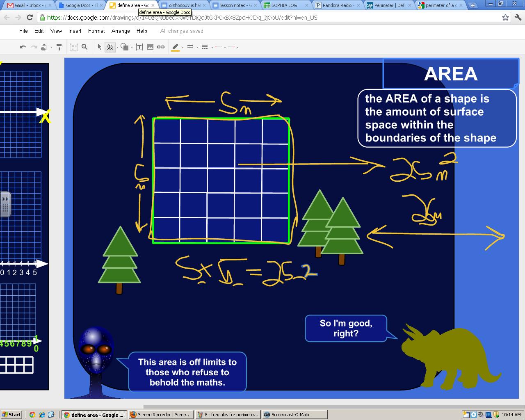Bookmark this page with the star
Screen dimensions: 525x420
pyautogui.click(x=505, y=18)
